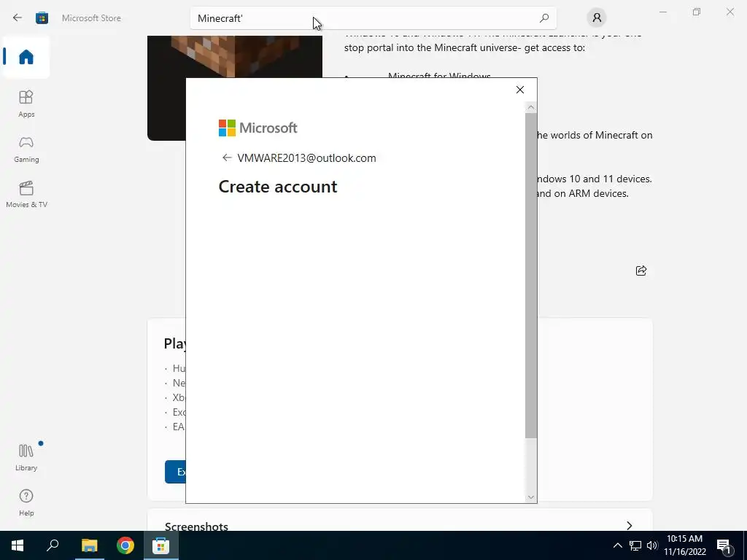Screen dimensions: 747x560
Task: Close the Microsoft Store window
Action: 729,12
